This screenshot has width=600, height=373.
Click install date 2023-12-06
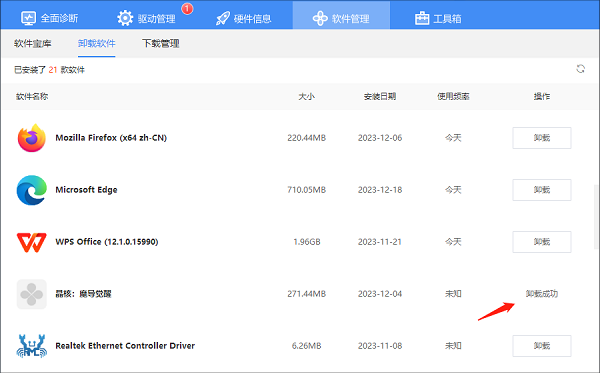coord(380,138)
